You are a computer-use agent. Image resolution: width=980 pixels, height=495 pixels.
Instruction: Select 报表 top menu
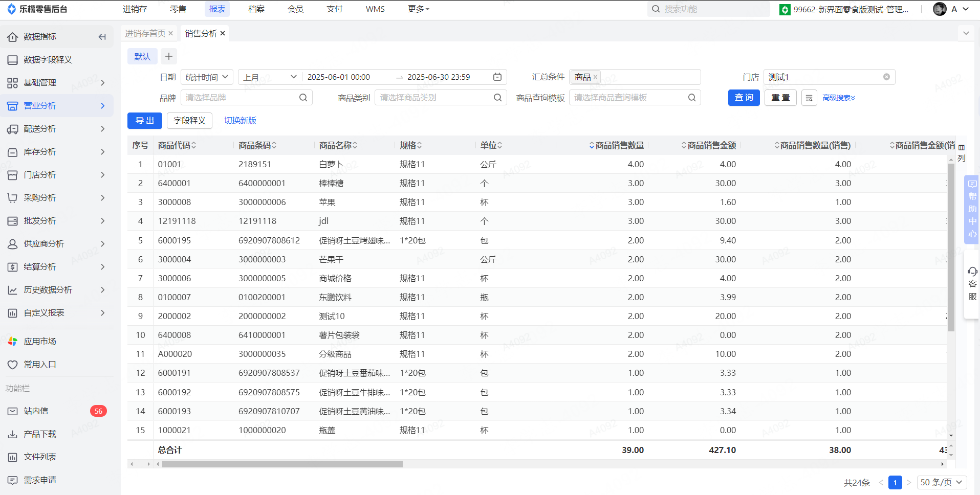click(x=217, y=9)
